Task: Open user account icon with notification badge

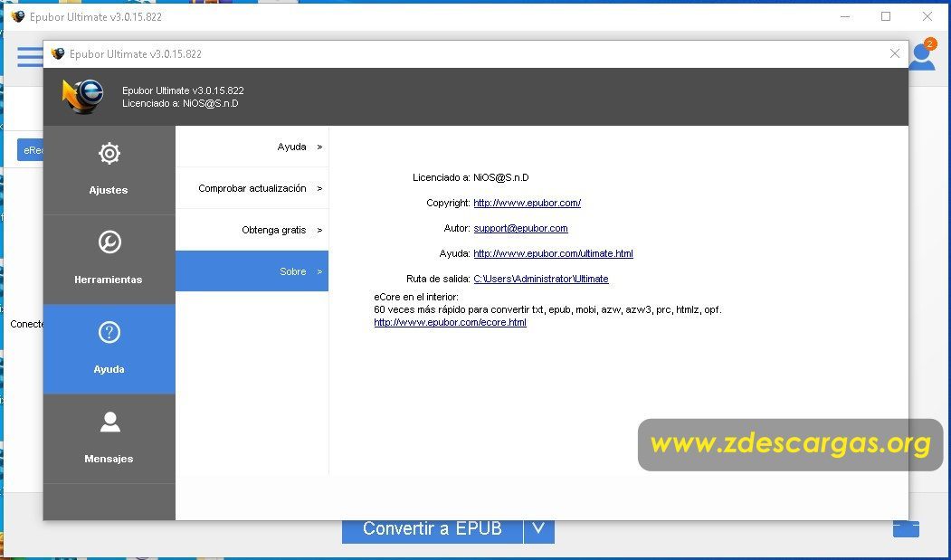Action: (922, 55)
